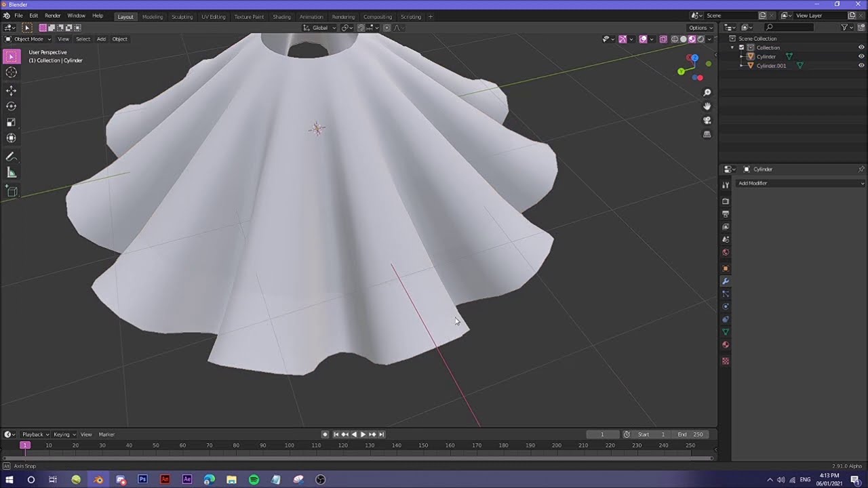The height and width of the screenshot is (488, 868).
Task: Click the outliner search field
Action: click(x=789, y=28)
